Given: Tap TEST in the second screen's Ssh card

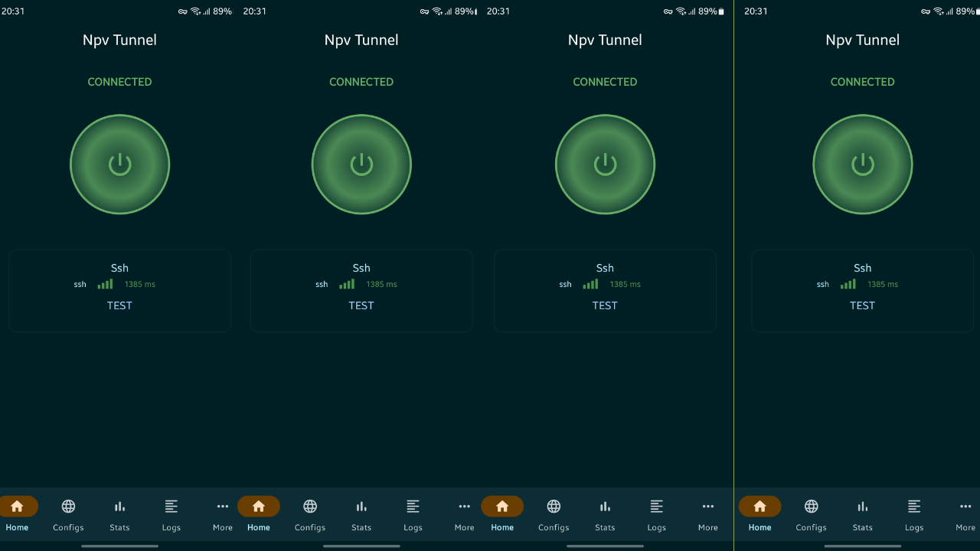Looking at the screenshot, I should point(361,305).
